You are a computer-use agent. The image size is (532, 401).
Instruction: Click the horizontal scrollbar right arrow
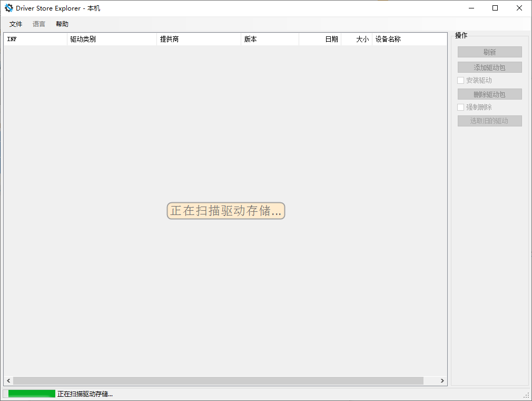pos(442,380)
